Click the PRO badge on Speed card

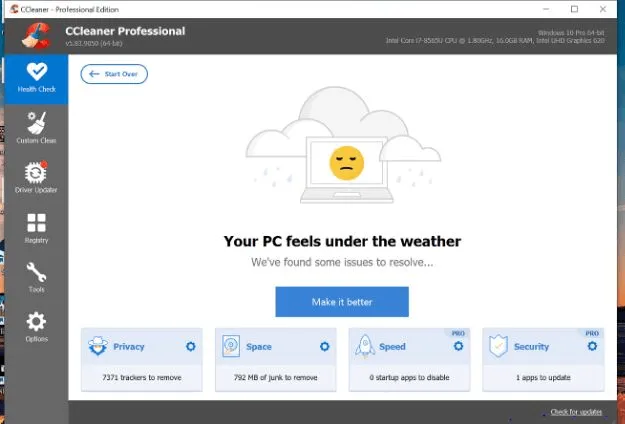(458, 333)
